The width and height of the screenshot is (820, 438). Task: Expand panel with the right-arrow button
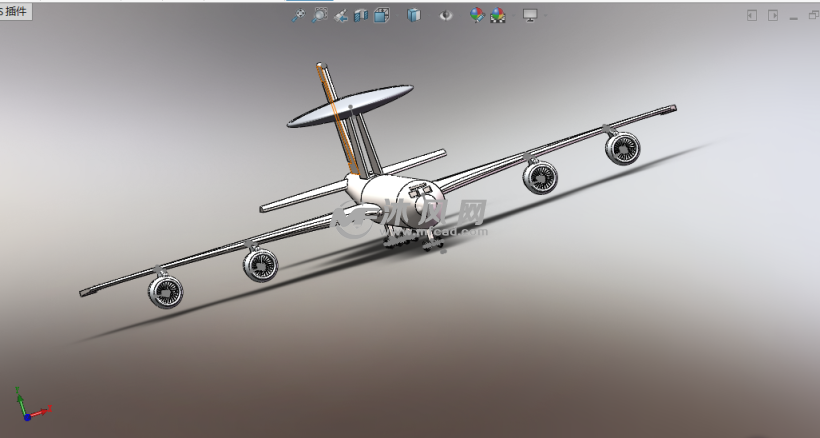772,15
